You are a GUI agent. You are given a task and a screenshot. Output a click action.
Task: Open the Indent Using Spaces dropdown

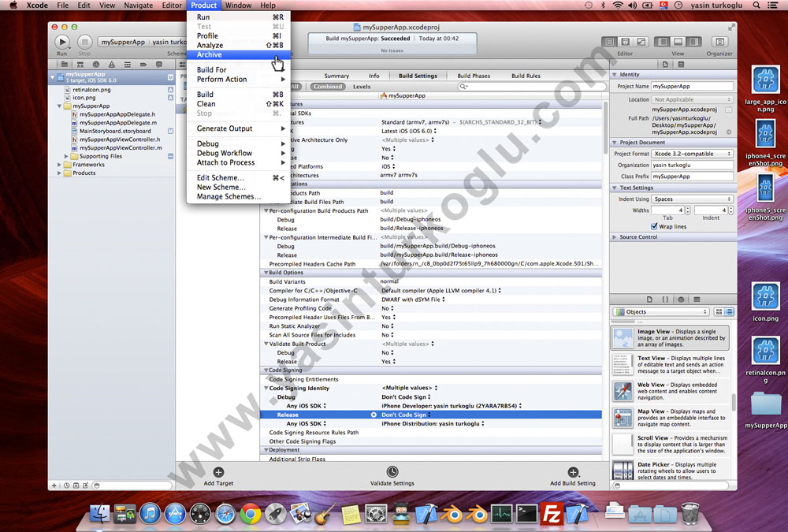tap(692, 199)
